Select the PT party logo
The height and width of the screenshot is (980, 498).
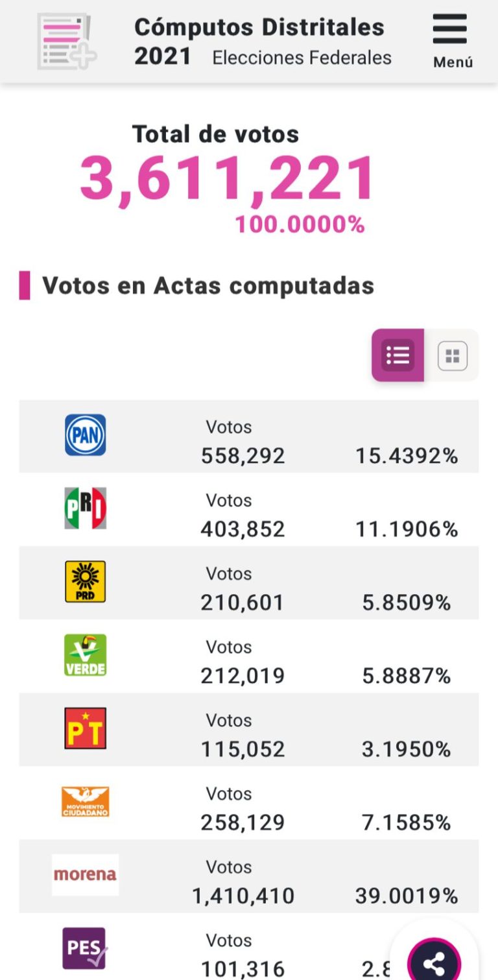[x=85, y=728]
